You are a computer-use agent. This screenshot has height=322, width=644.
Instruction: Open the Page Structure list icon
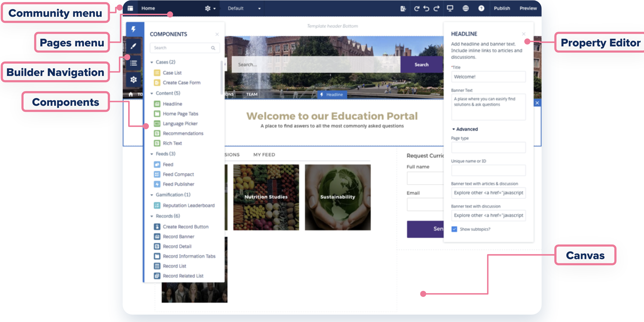pyautogui.click(x=134, y=63)
